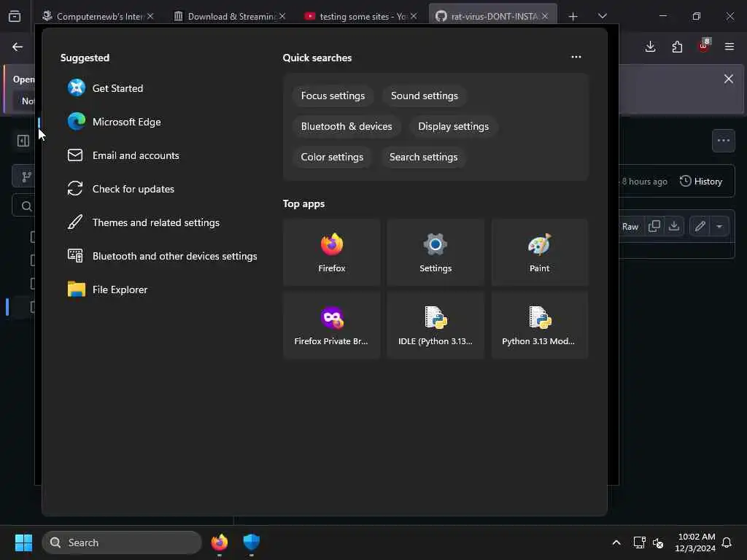The width and height of the screenshot is (747, 560).
Task: Open network status tray icon
Action: pyautogui.click(x=639, y=542)
